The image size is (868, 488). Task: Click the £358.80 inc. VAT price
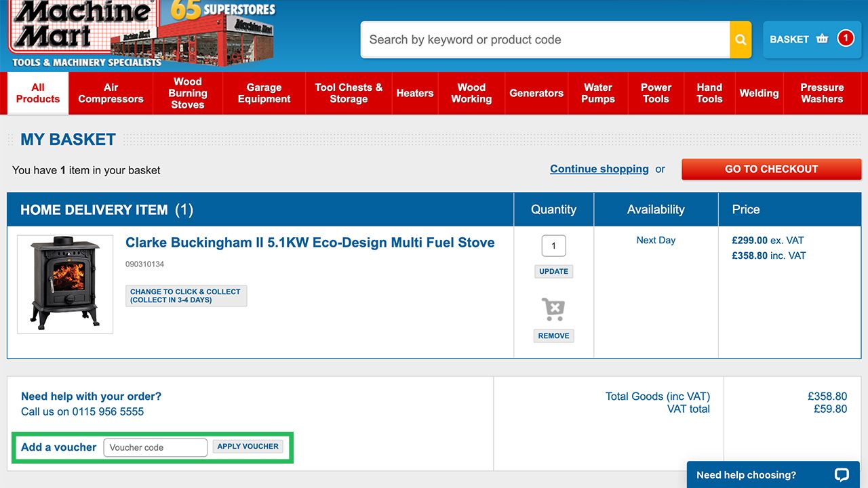pyautogui.click(x=769, y=256)
